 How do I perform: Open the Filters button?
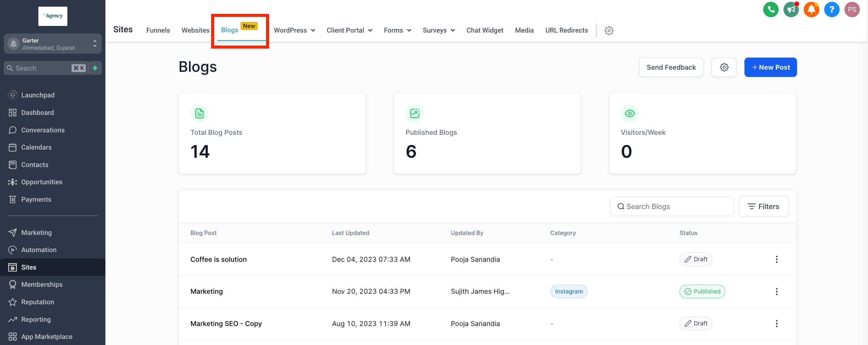[x=763, y=206]
